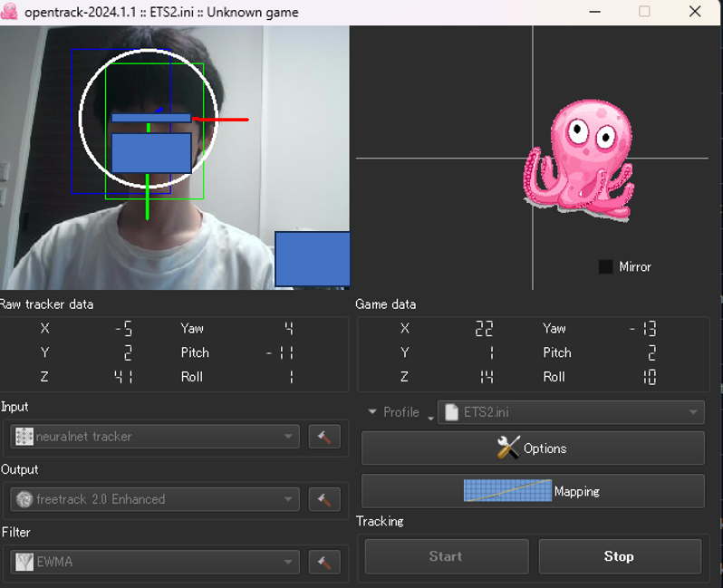Viewport: 723px width, 588px height.
Task: Expand the Input neuralnet tracker dropdown
Action: 289,437
